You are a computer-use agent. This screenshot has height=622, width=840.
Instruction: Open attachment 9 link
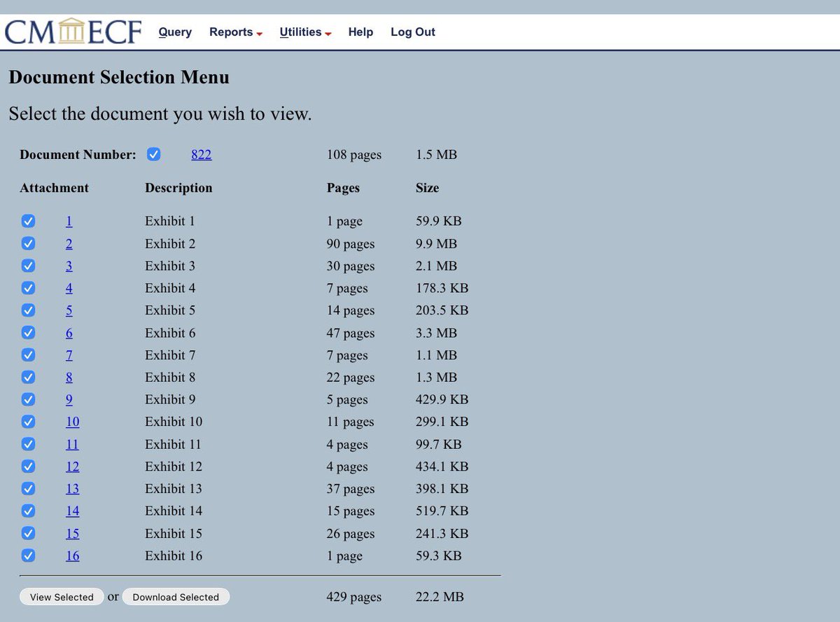[69, 399]
